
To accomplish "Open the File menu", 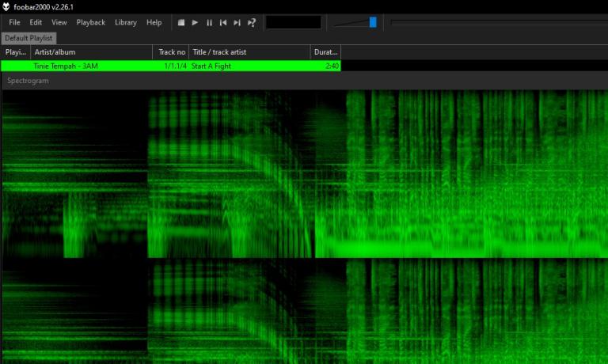I will coord(14,22).
